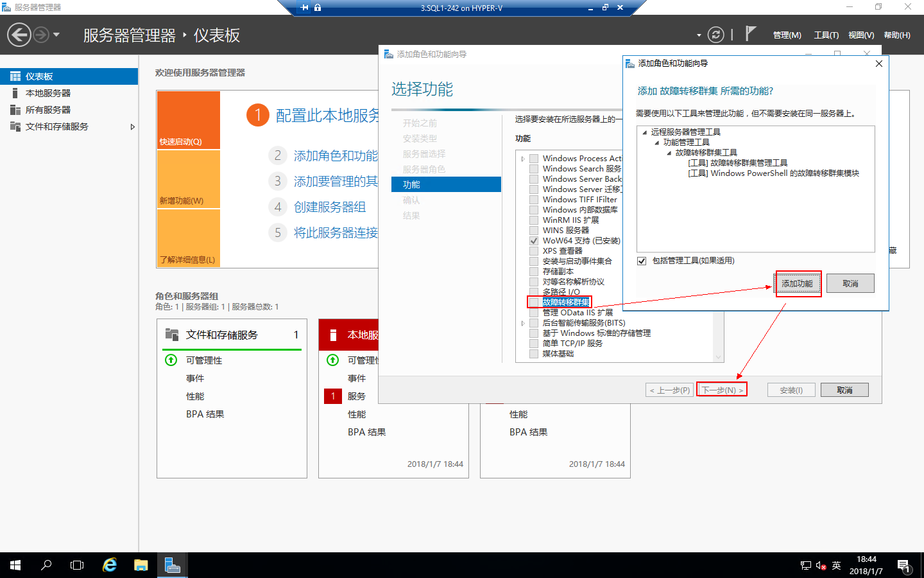Click BPA 结果 in the 文件和存储服务 tile
Image resolution: width=924 pixels, height=578 pixels.
(205, 414)
